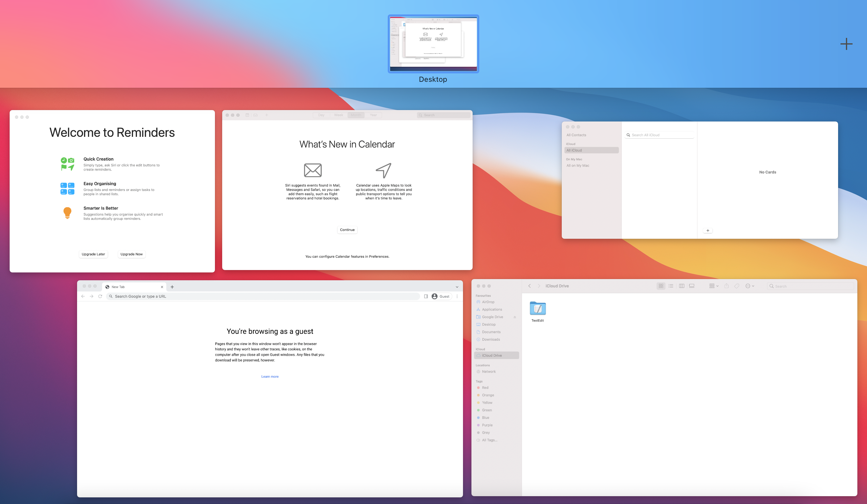
Task: Switch Finder to icon view
Action: [660, 286]
